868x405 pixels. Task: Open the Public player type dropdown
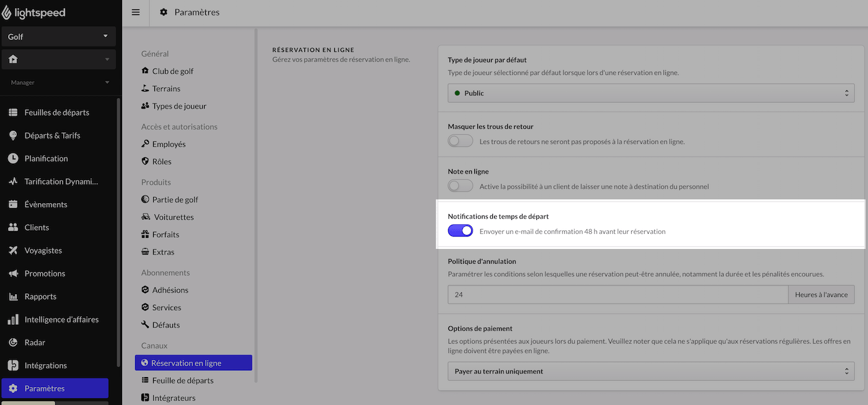(651, 93)
